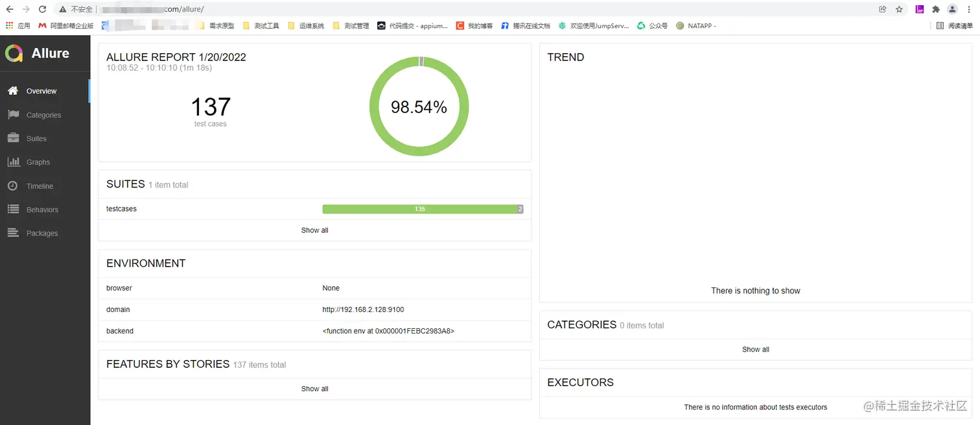
Task: Open the browser profile avatar icon
Action: 952,9
